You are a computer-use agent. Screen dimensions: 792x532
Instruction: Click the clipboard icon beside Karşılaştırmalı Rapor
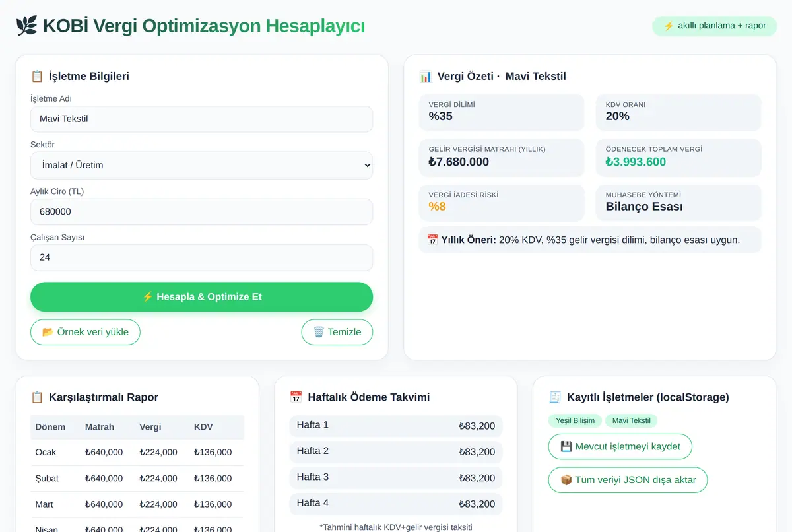37,397
